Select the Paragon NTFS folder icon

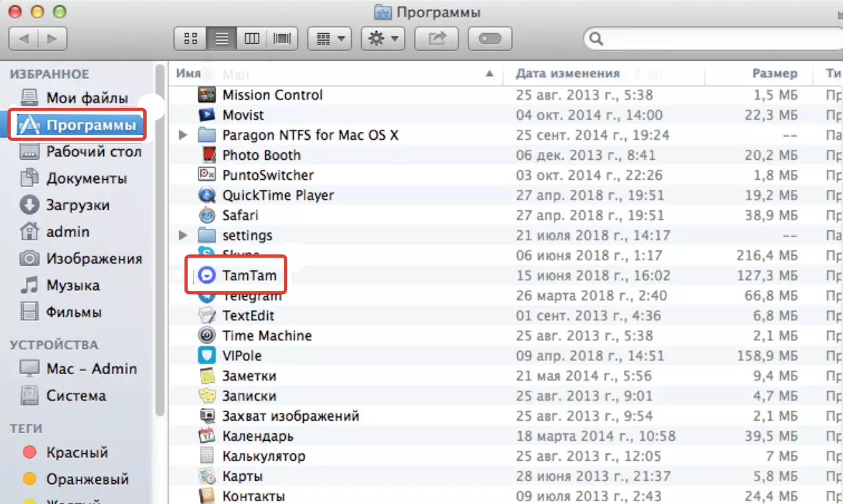point(207,135)
